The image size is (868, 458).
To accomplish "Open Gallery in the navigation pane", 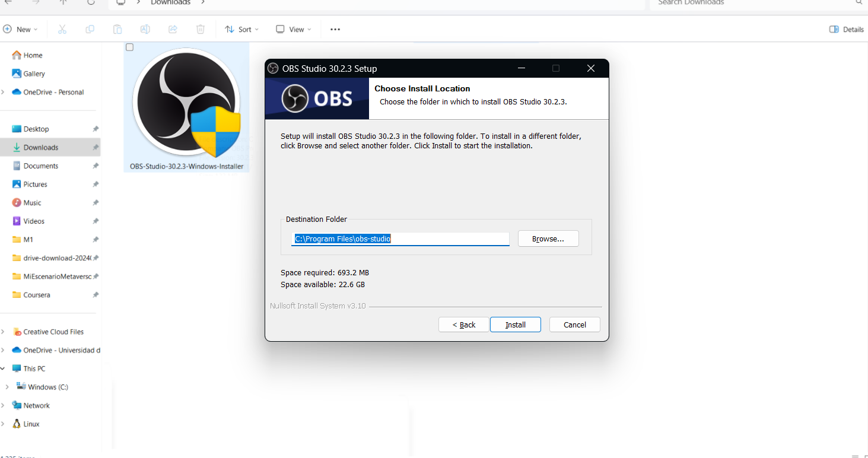I will [28, 74].
